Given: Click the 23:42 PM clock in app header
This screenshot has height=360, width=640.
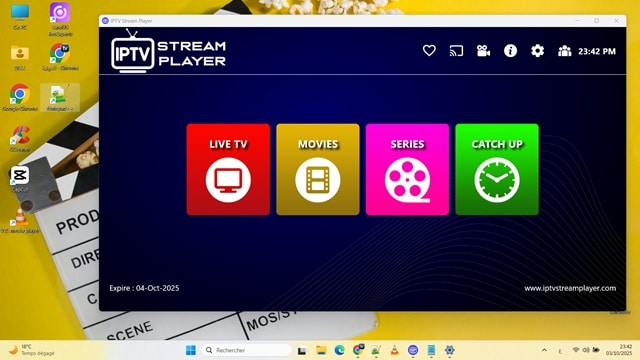Looking at the screenshot, I should pos(597,51).
